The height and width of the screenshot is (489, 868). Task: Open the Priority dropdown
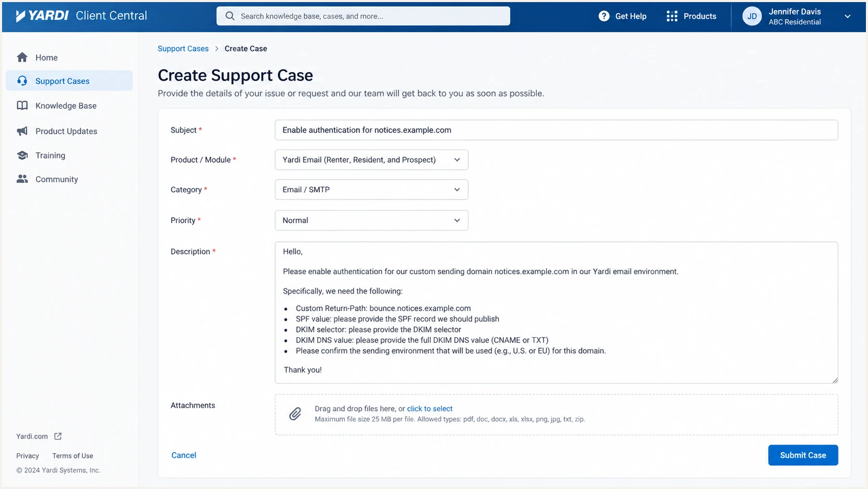(x=371, y=220)
